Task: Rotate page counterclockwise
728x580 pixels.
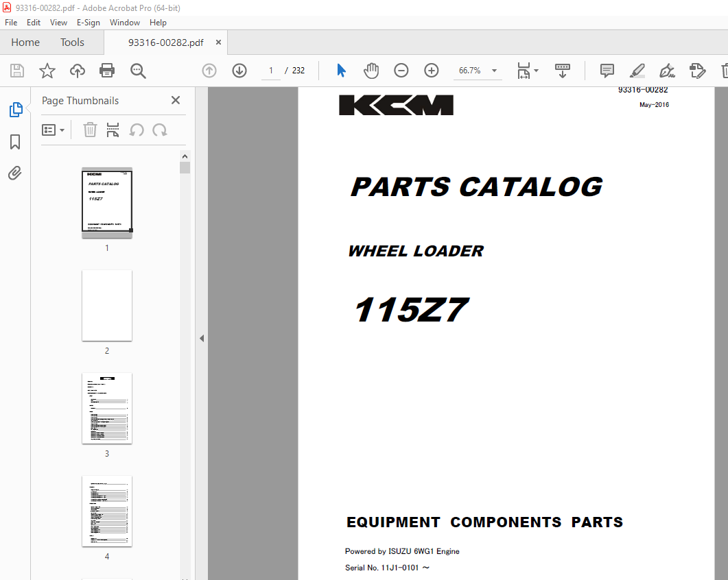Action: (x=137, y=130)
